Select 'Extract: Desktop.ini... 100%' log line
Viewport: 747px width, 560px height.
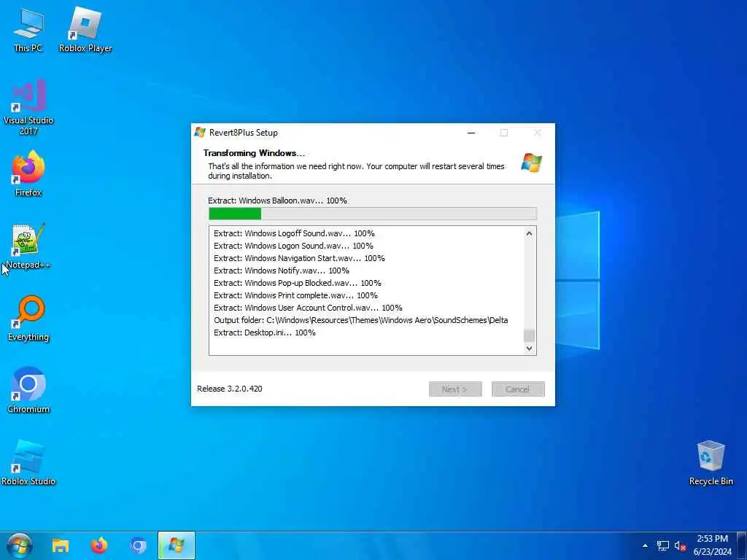pos(264,332)
